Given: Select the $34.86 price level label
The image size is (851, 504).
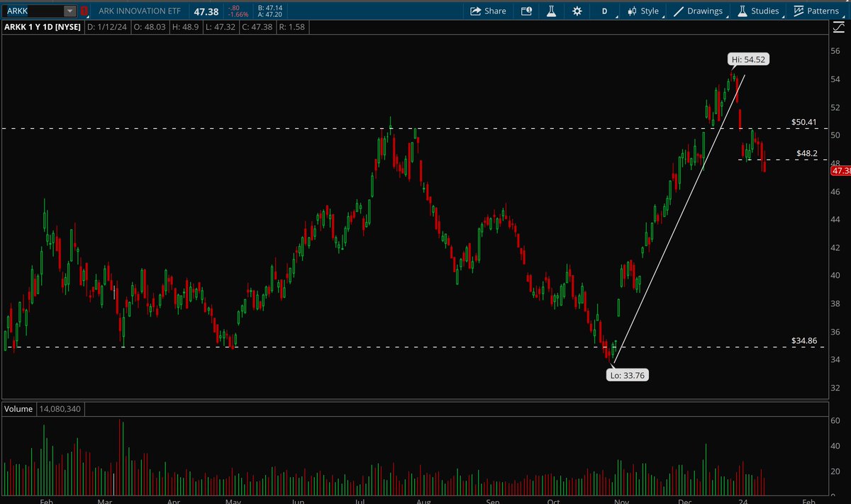Looking at the screenshot, I should (x=803, y=340).
